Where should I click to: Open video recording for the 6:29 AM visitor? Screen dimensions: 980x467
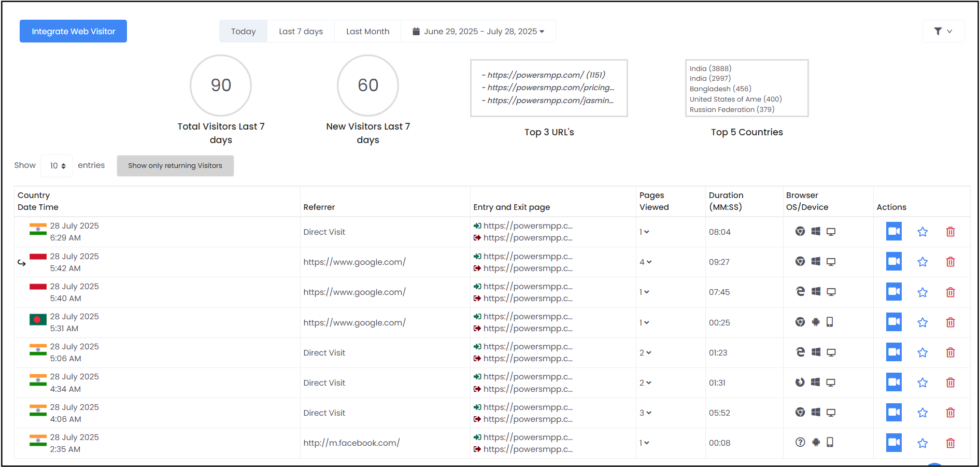point(893,232)
